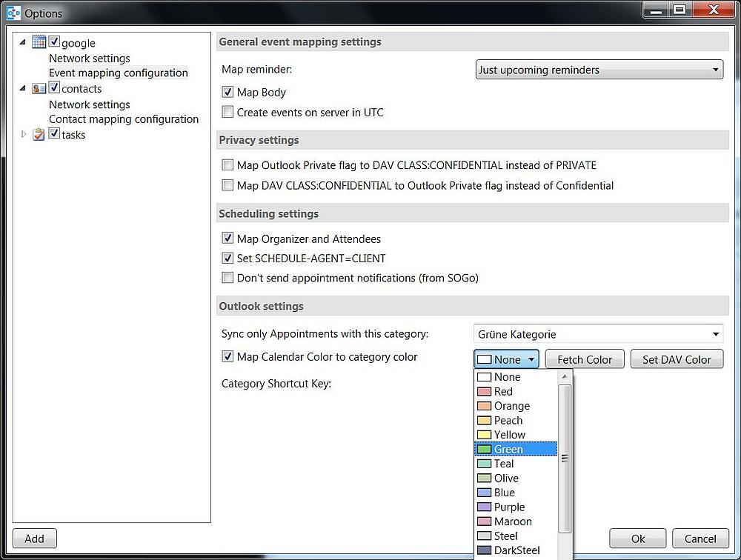Disable the contacts profile checkbox

tap(54, 87)
